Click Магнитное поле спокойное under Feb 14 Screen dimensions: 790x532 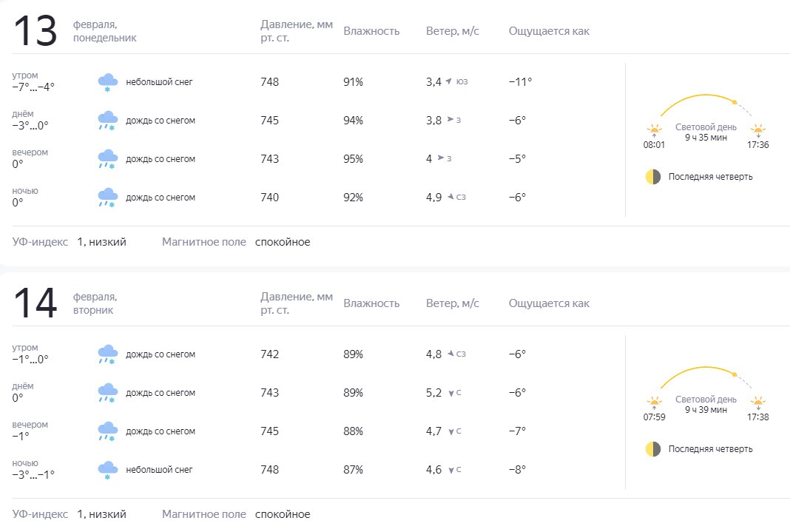click(x=283, y=514)
